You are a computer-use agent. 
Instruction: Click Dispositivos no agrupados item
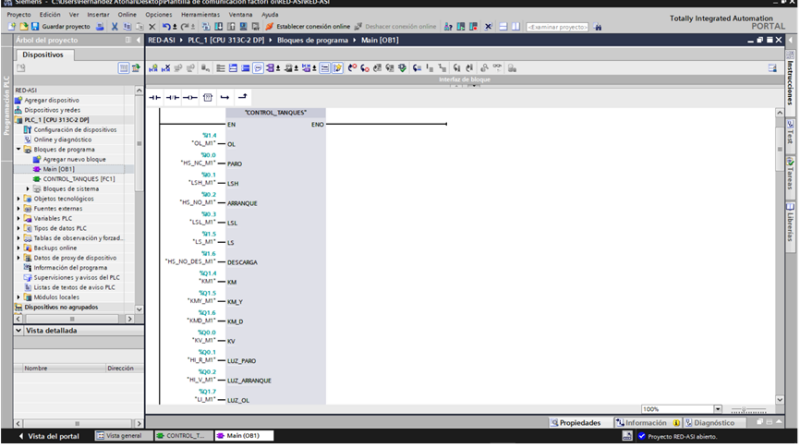click(x=61, y=307)
